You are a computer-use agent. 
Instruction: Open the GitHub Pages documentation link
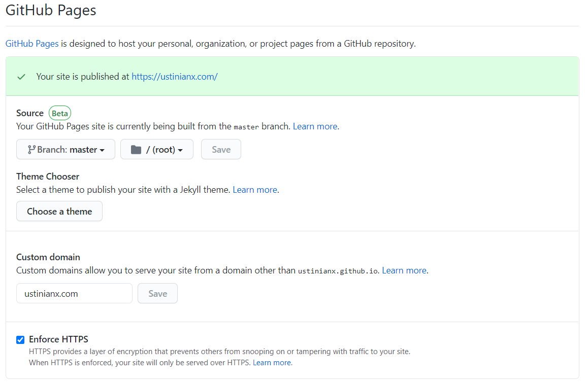click(x=32, y=44)
